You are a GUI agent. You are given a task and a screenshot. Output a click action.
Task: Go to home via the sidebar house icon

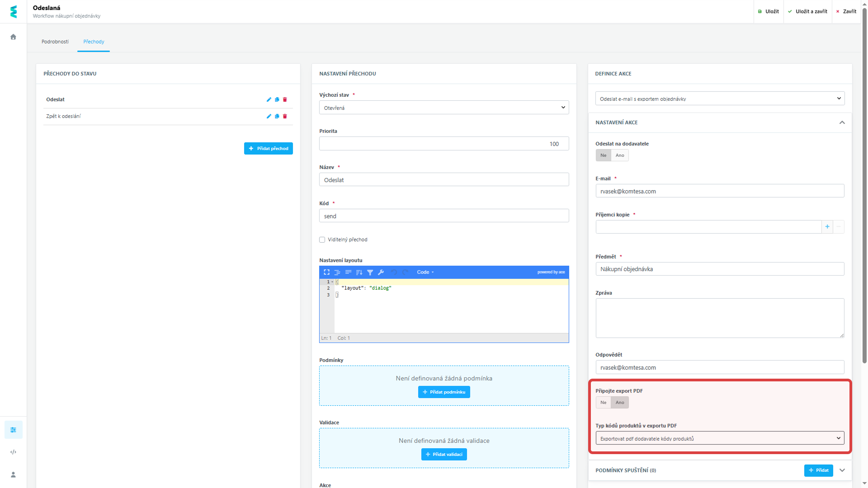[13, 37]
